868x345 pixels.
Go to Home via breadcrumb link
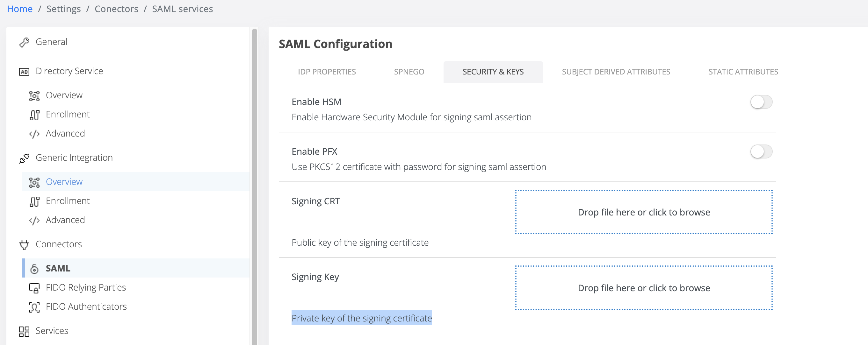[19, 9]
